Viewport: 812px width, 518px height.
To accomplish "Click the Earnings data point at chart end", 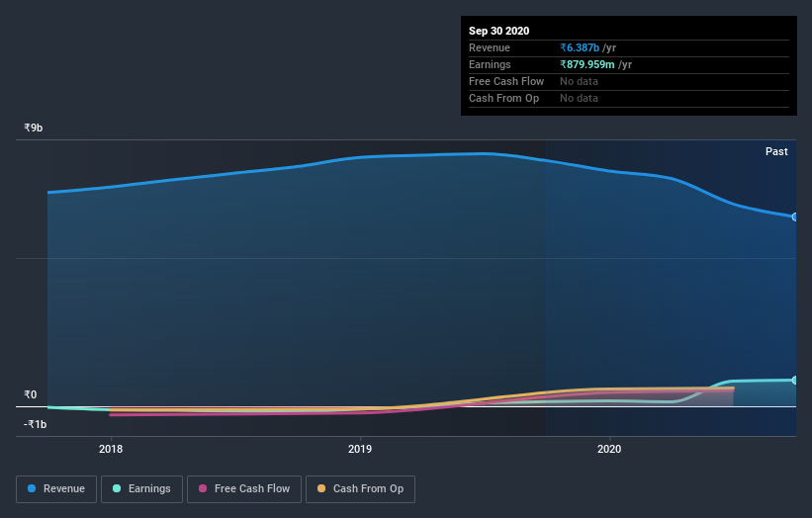I will click(x=795, y=381).
